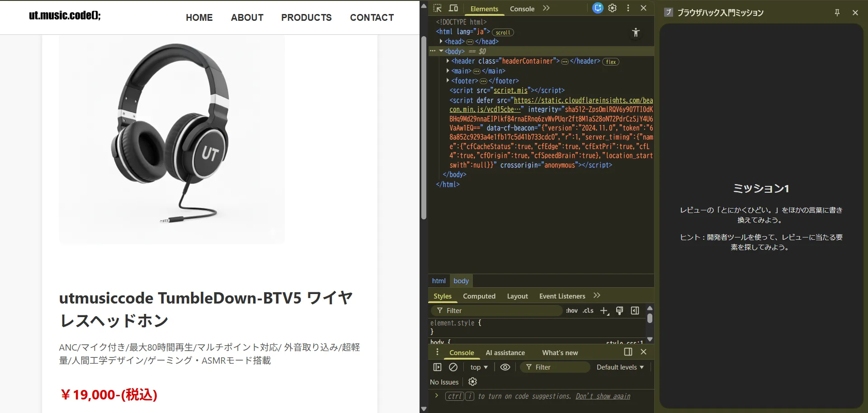Clear the console with the circle-slash icon

pos(453,367)
